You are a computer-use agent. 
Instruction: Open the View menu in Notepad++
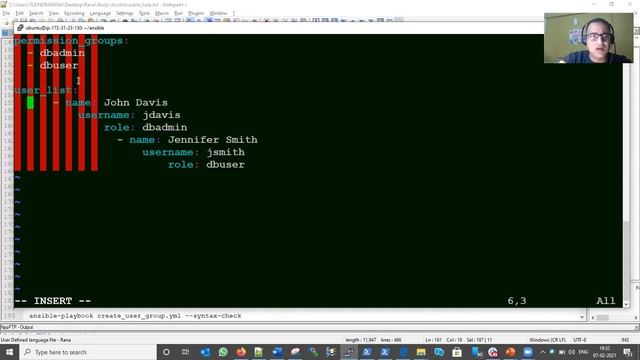pyautogui.click(x=53, y=13)
